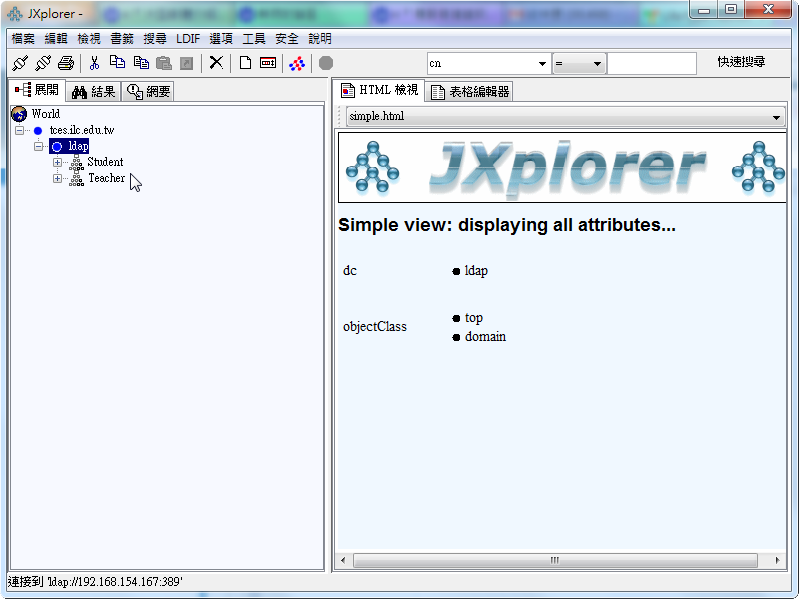Click the Student organizational unit icon
Image resolution: width=799 pixels, height=599 pixels.
[76, 162]
